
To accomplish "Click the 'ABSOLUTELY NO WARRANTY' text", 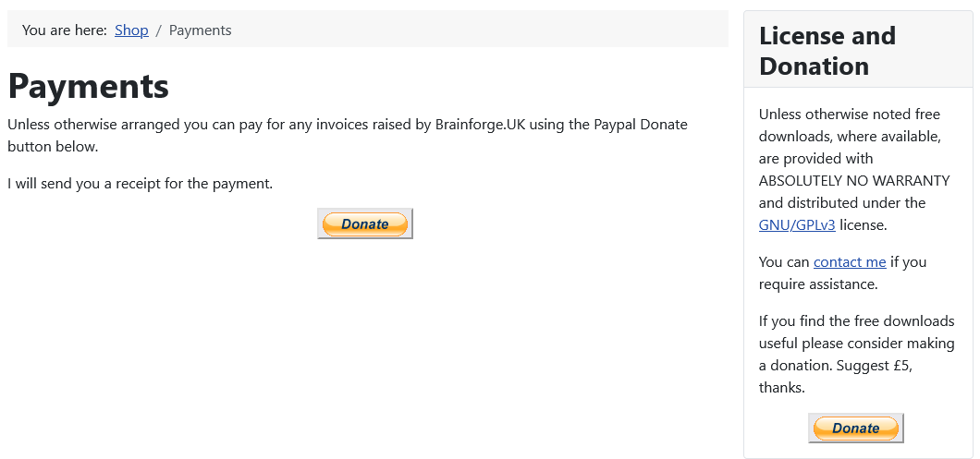I will pyautogui.click(x=853, y=180).
